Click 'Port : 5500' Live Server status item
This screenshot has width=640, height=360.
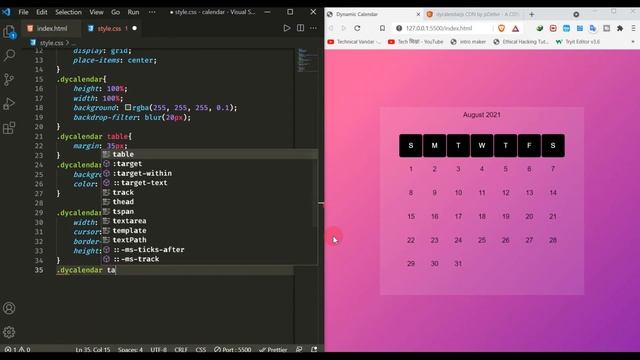pos(233,349)
